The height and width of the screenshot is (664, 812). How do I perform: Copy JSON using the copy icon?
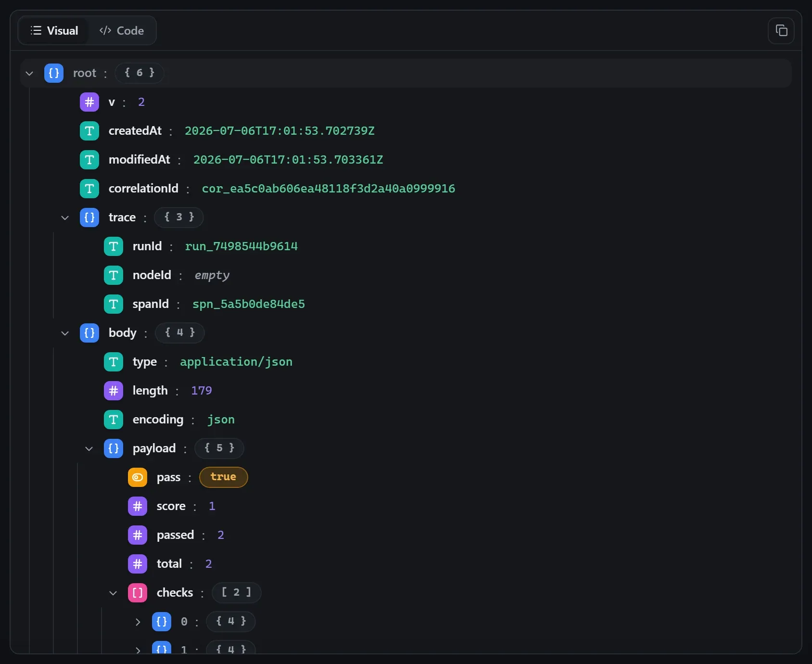[x=781, y=31]
